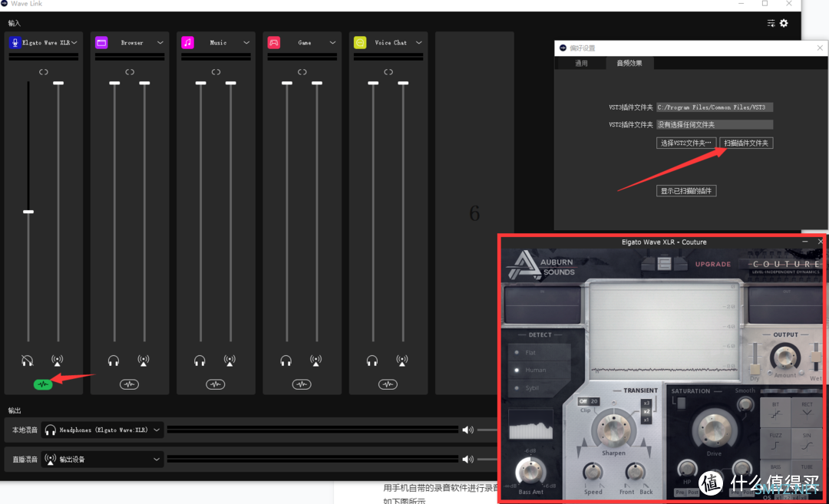Select x3 transient multiplier in Couture
Viewport: 829px width, 504px height.
646,403
